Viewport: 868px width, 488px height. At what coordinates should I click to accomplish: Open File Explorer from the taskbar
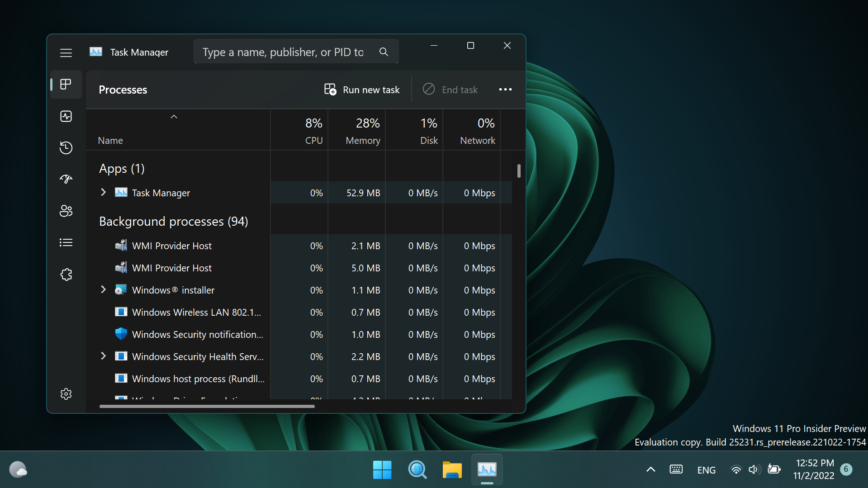452,469
